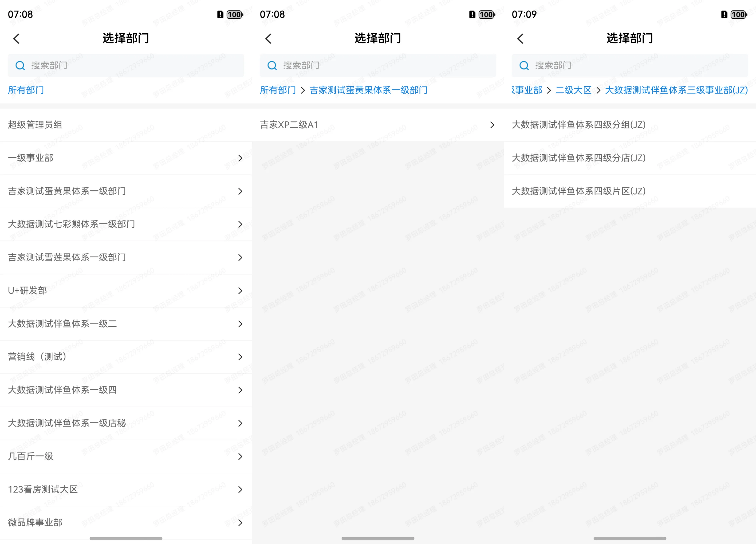Go to 所有部门 breadcrumb in middle screen
Image resolution: width=756 pixels, height=544 pixels.
coord(278,90)
